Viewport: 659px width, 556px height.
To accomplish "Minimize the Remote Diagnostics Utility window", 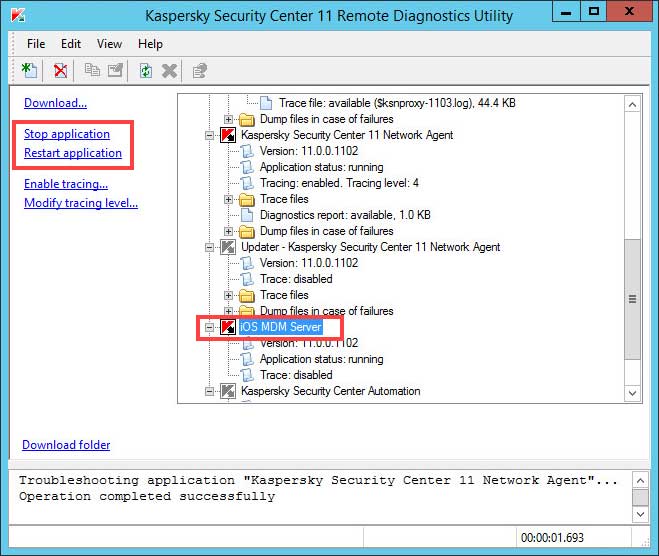I will [566, 12].
